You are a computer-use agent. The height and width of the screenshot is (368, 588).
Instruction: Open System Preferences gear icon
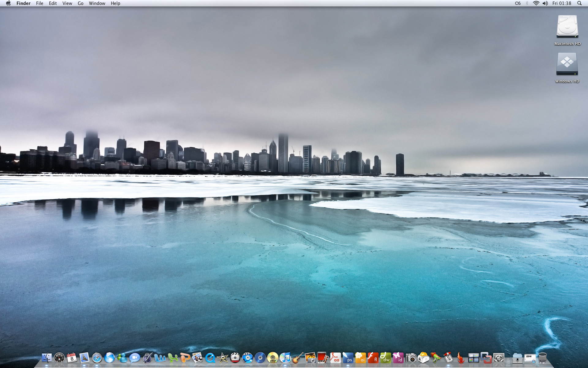[x=499, y=358]
